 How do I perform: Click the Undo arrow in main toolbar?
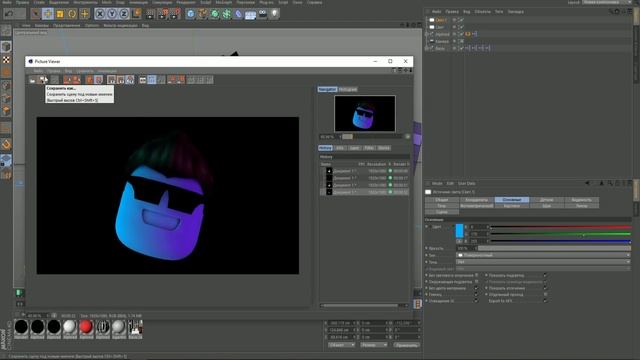pyautogui.click(x=9, y=14)
